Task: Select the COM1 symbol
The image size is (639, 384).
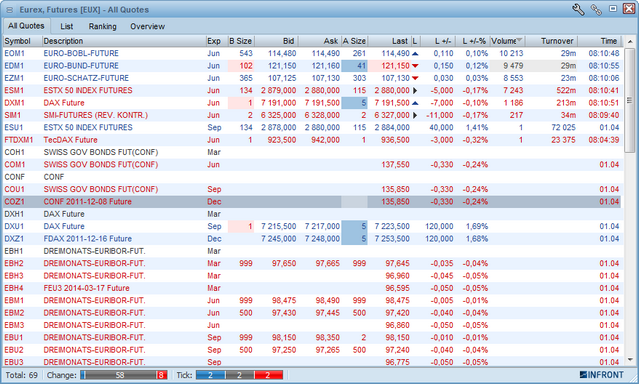Action: pyautogui.click(x=14, y=164)
